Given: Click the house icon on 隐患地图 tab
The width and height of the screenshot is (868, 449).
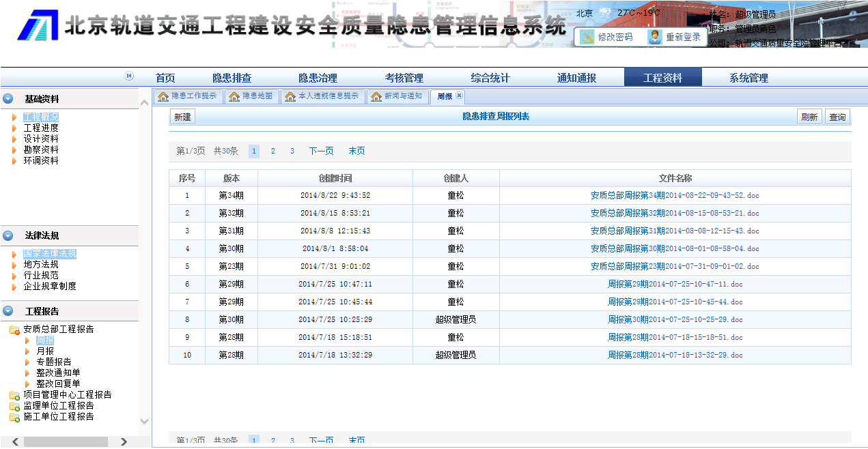Looking at the screenshot, I should point(234,97).
